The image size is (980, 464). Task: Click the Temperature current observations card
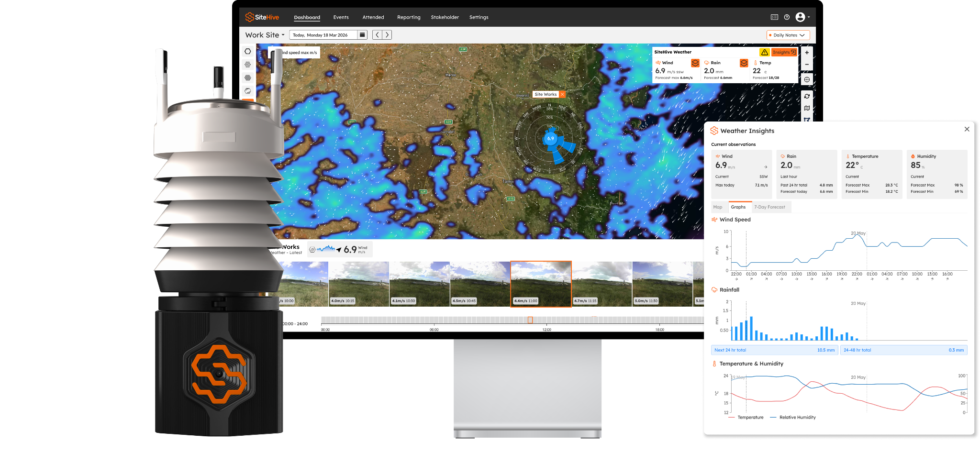(x=871, y=174)
